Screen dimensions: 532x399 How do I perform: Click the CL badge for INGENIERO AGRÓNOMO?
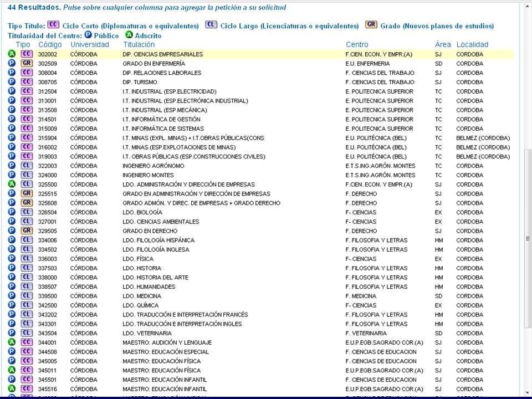pyautogui.click(x=27, y=166)
